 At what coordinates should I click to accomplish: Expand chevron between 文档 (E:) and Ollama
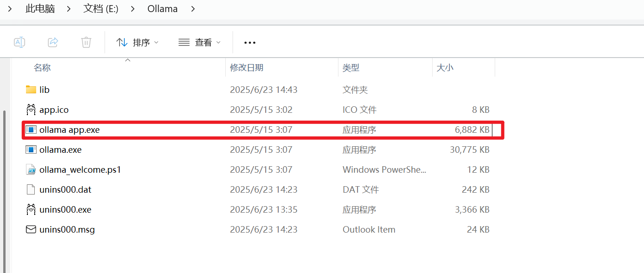[x=133, y=9]
